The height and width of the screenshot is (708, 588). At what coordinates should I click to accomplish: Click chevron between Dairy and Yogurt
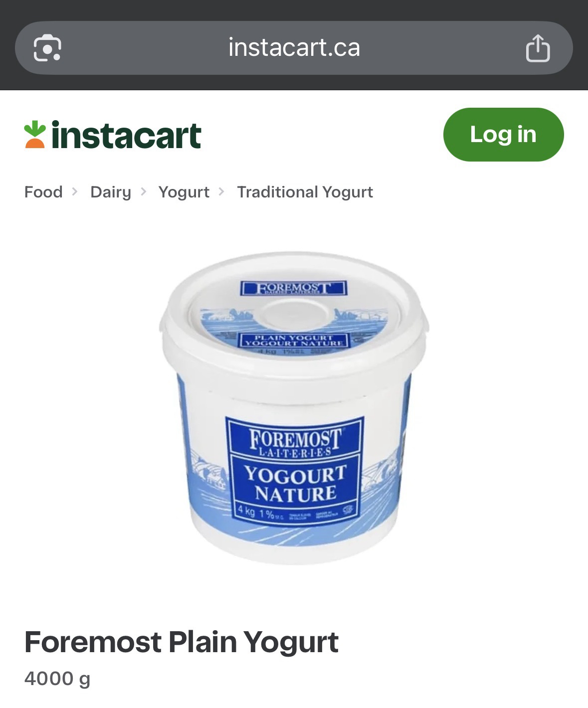tap(144, 192)
